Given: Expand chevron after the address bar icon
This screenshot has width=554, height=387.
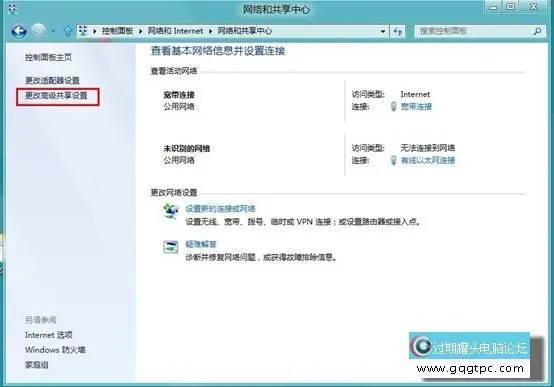Looking at the screenshot, I should [x=95, y=31].
